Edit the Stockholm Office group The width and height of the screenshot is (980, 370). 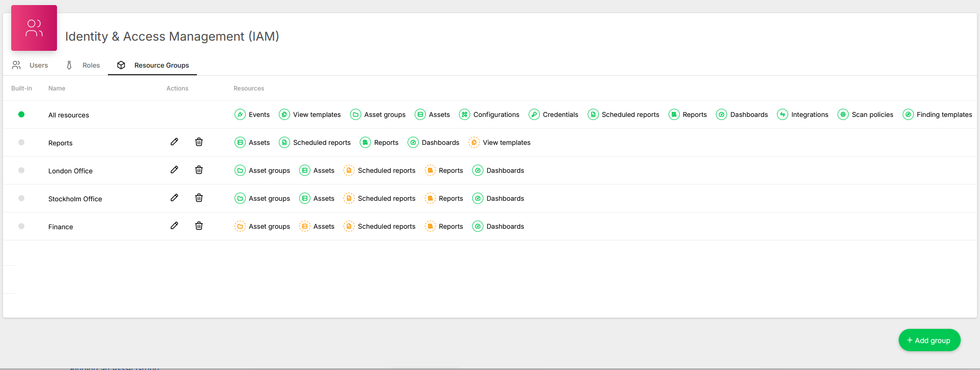point(174,198)
